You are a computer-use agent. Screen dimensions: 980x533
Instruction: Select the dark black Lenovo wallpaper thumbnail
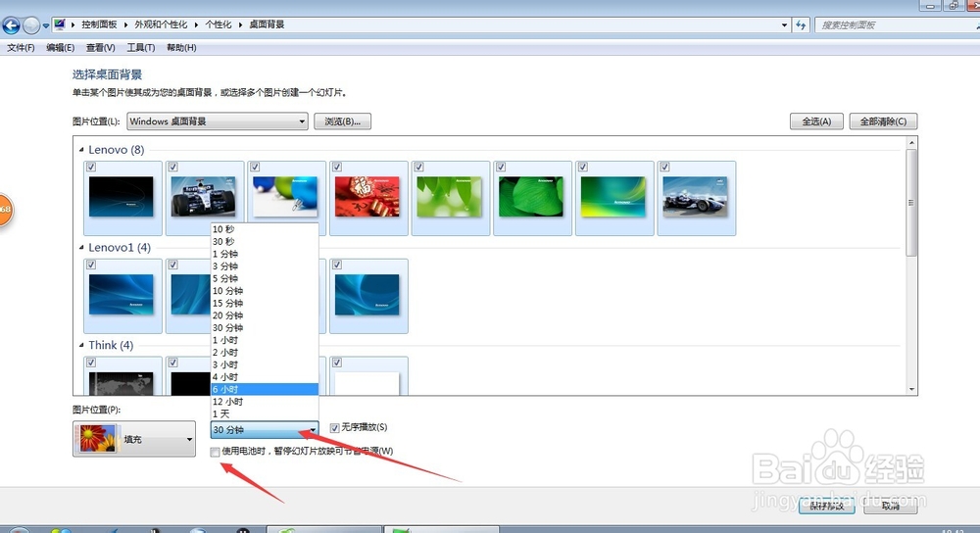pos(122,197)
